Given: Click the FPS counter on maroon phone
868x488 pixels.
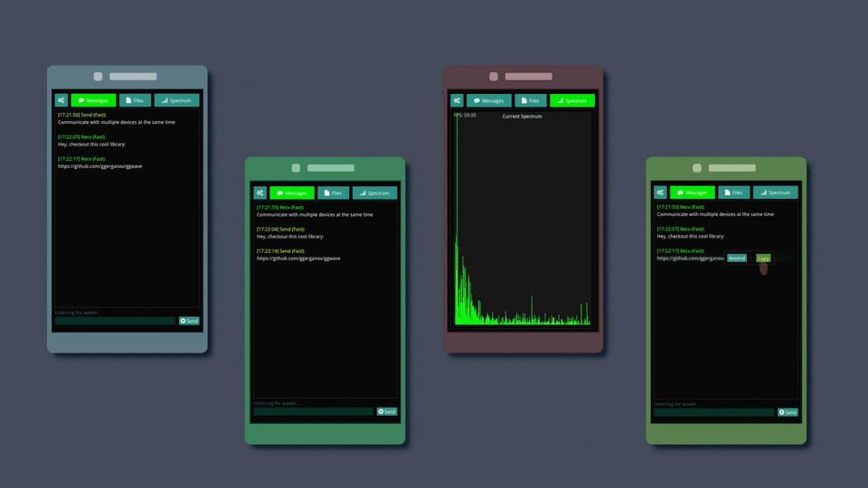Looking at the screenshot, I should tap(465, 115).
